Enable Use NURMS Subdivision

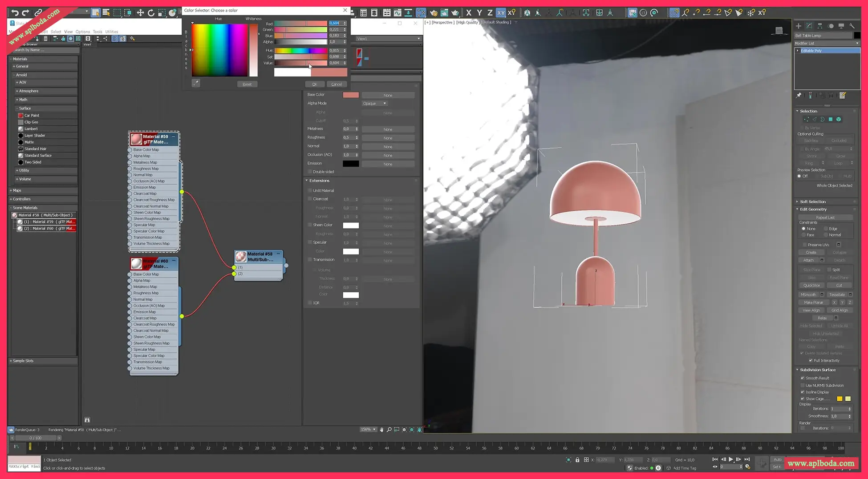click(803, 385)
